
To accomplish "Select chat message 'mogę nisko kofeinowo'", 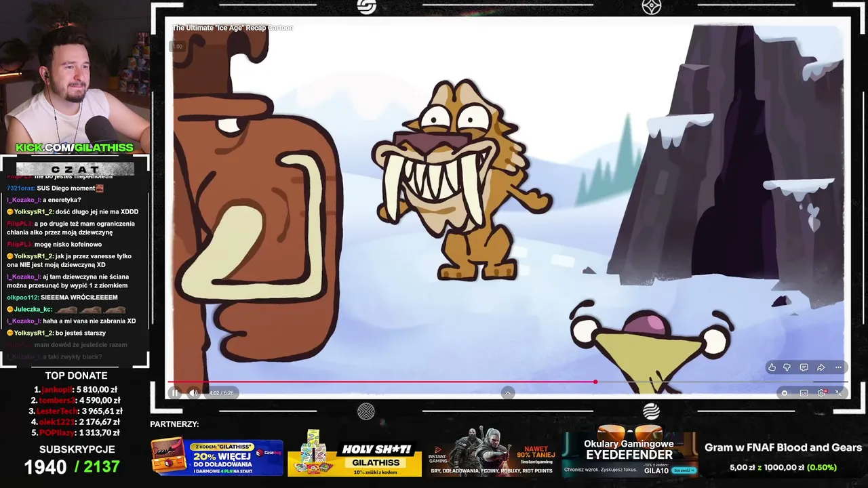I will coord(68,244).
